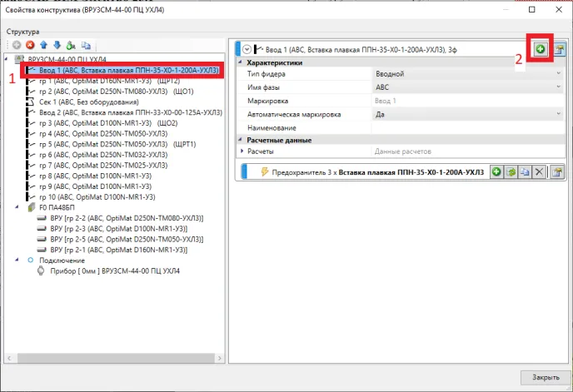
Task: Click green add icon in Ввод 1 header
Action: pyautogui.click(x=541, y=50)
